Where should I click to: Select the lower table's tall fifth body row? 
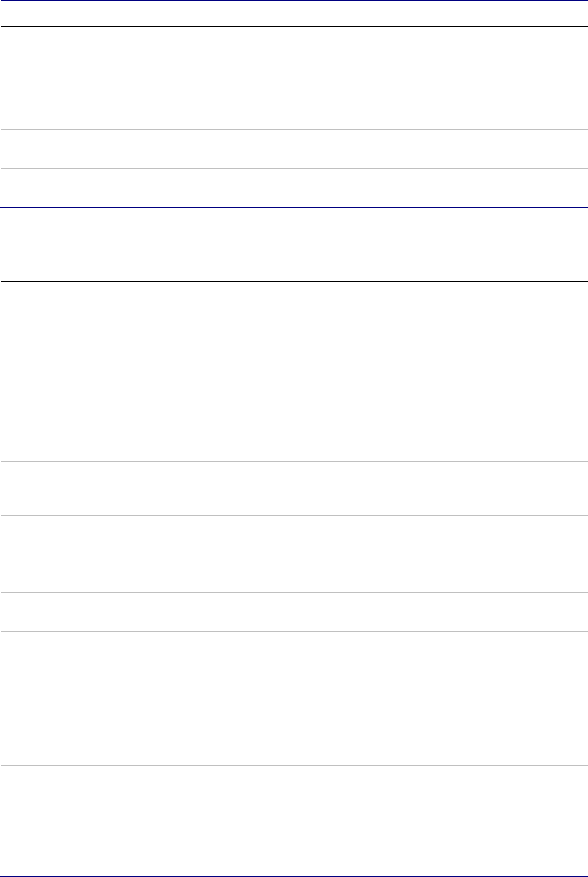[294, 698]
